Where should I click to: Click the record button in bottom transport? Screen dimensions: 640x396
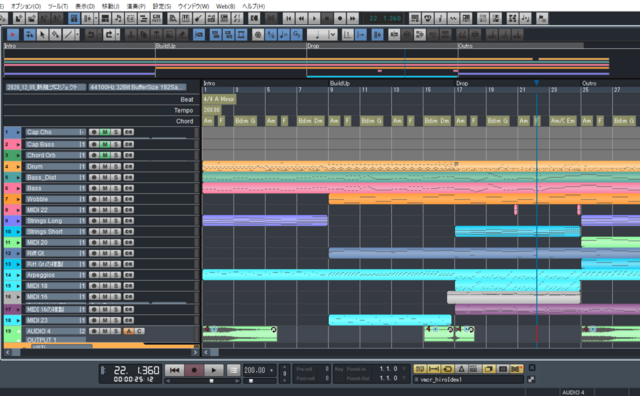click(x=194, y=370)
